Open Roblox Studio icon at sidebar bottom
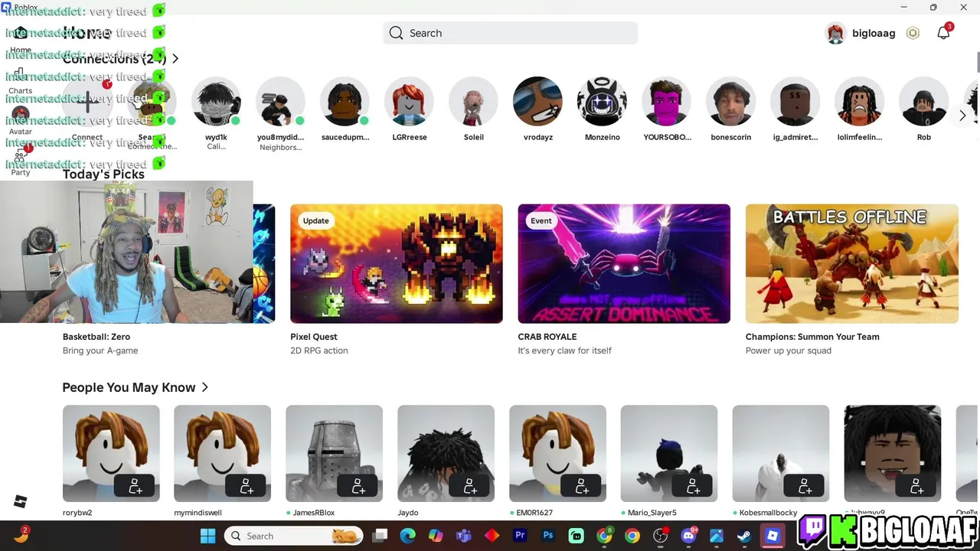Viewport: 980px width, 551px height. pos(21,501)
